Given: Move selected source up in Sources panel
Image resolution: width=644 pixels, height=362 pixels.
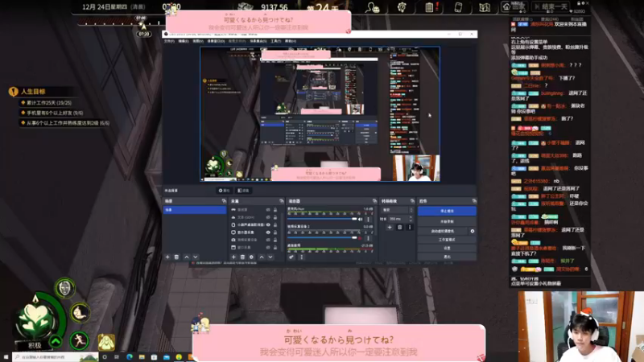Looking at the screenshot, I should point(261,257).
